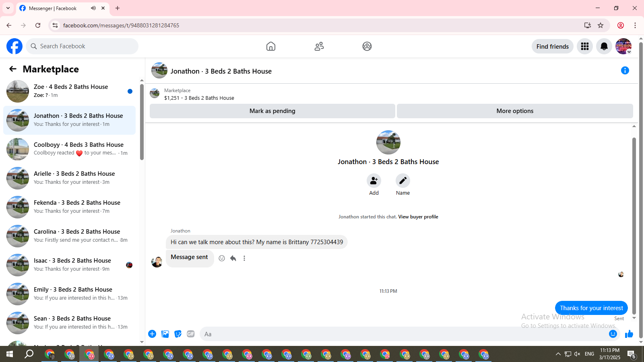Open Fekenda's conversation
Screen dimensions: 644x362
[69, 207]
